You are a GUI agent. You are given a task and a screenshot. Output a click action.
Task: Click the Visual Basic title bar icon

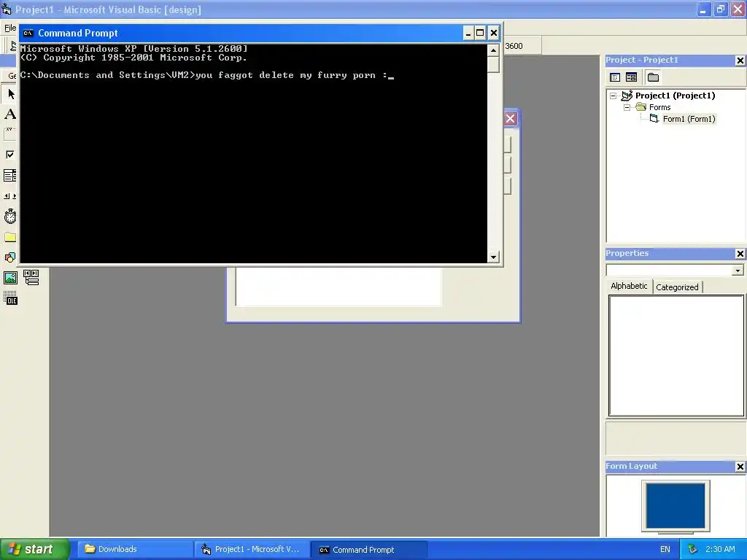[x=6, y=9]
